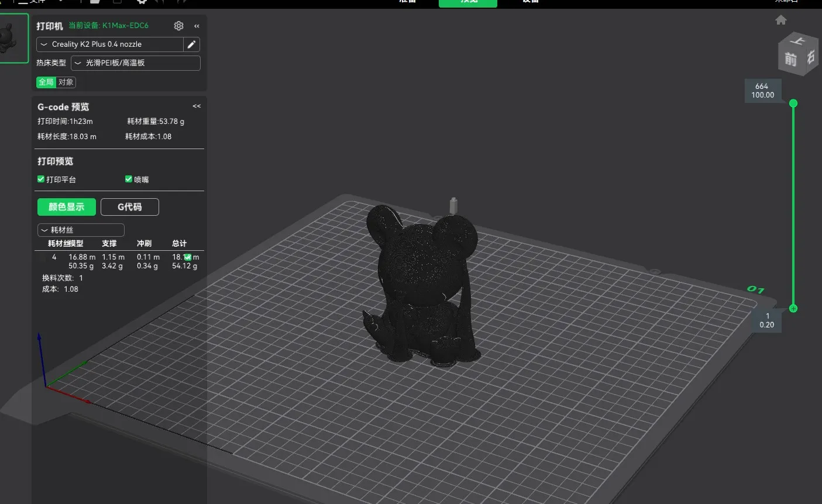822x504 pixels.
Task: Click the 16.88 m model length value
Action: pyautogui.click(x=82, y=257)
